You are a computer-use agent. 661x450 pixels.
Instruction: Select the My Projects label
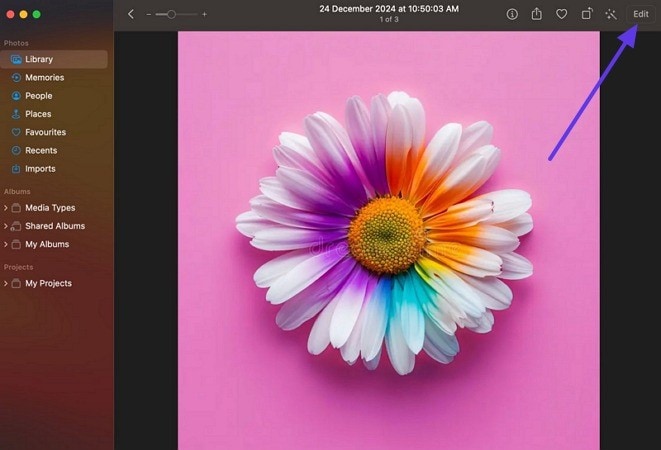(x=48, y=283)
